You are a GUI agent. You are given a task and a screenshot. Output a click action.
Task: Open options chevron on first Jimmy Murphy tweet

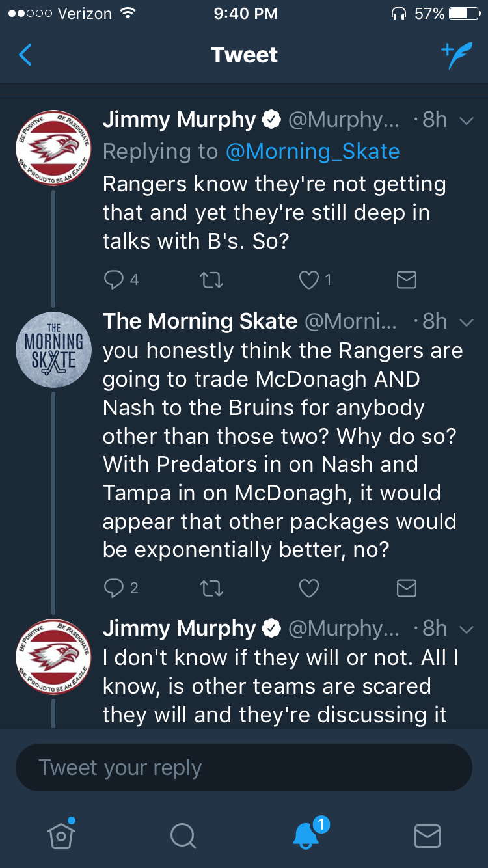[x=466, y=120]
